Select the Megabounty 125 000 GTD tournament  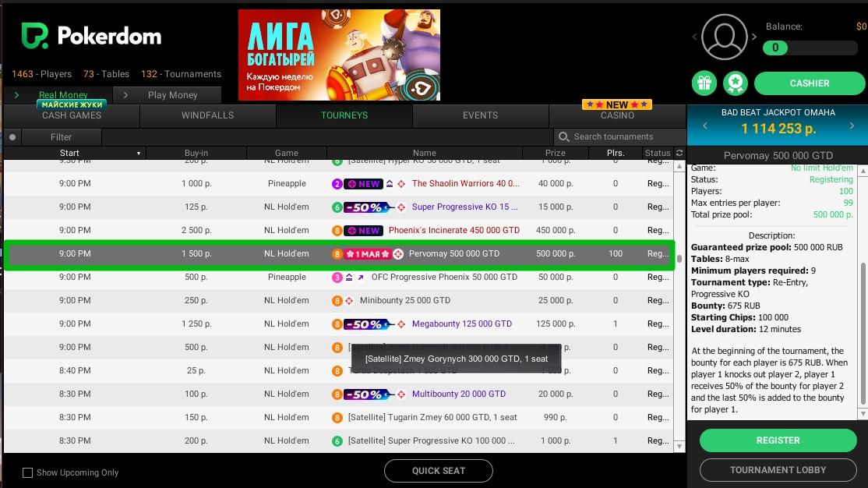[339, 324]
